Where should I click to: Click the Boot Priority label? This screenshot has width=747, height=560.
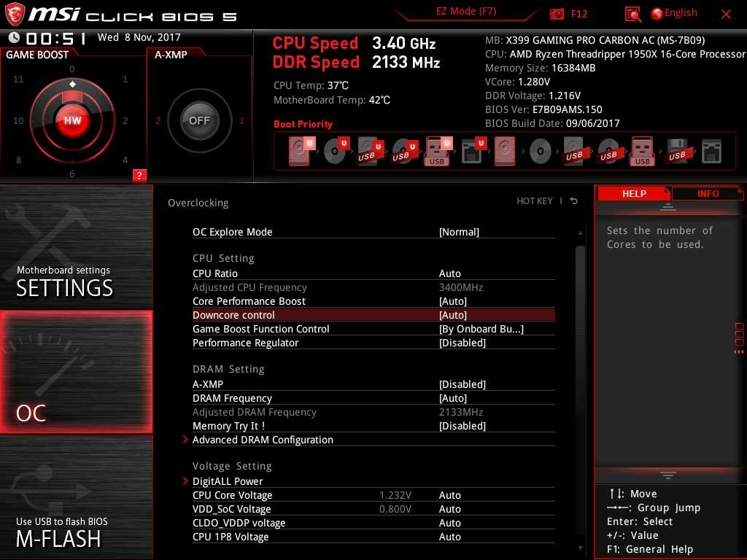coord(303,124)
